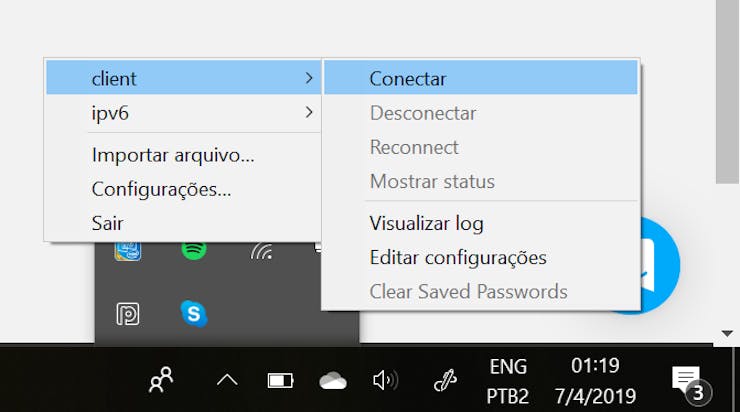Viewport: 740px width, 412px height.
Task: Click the Skype tray icon
Action: [x=193, y=313]
